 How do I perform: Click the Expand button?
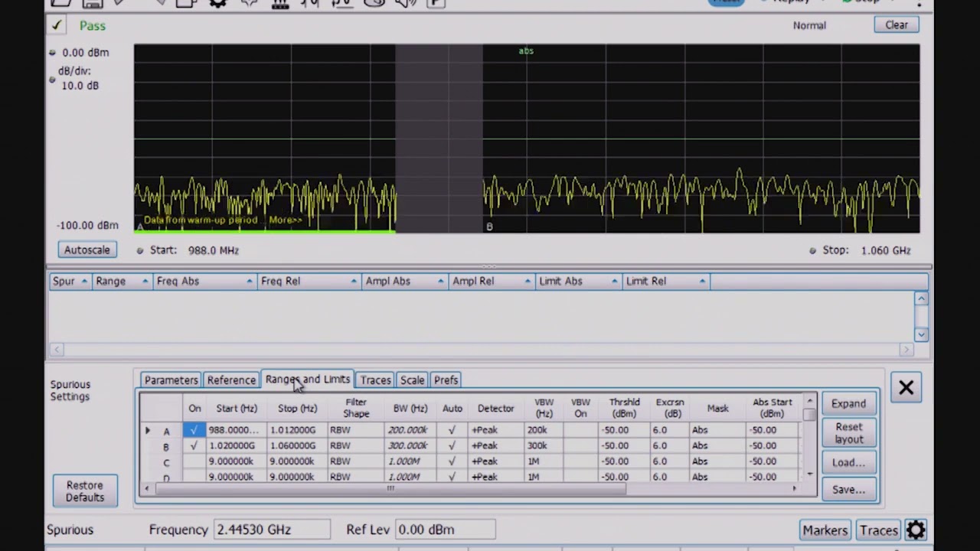coord(848,403)
